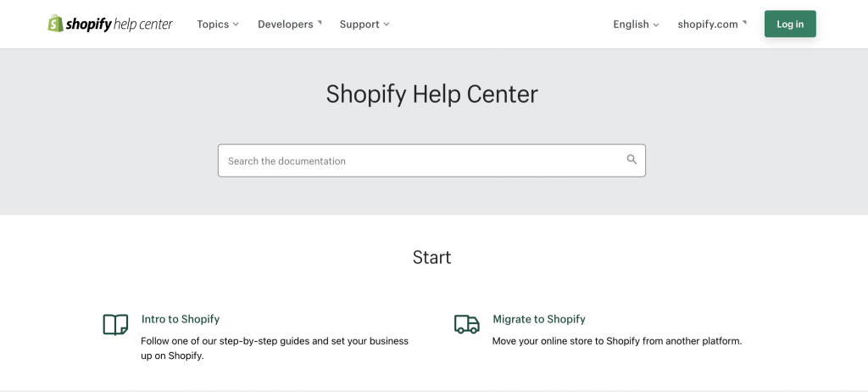Click the chevron arrow next to English
This screenshot has height=392, width=868.
click(x=656, y=25)
